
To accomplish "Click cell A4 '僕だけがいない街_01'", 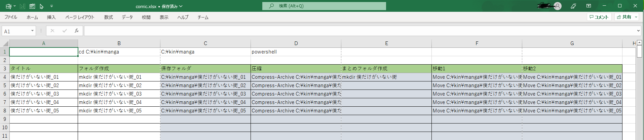I will point(44,77).
